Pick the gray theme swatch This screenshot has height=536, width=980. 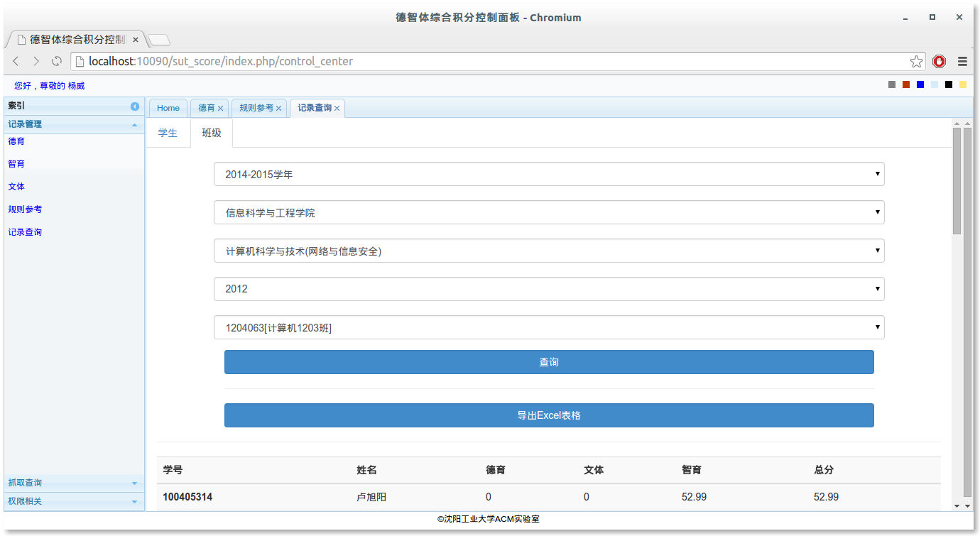tap(892, 85)
